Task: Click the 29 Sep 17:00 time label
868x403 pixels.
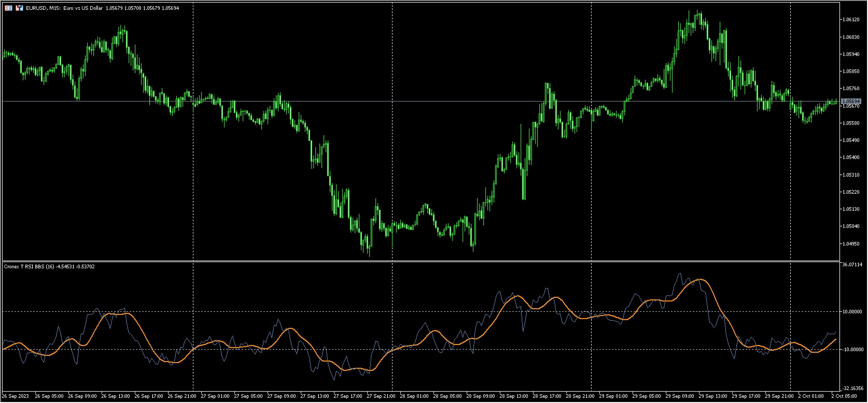Action: point(746,396)
